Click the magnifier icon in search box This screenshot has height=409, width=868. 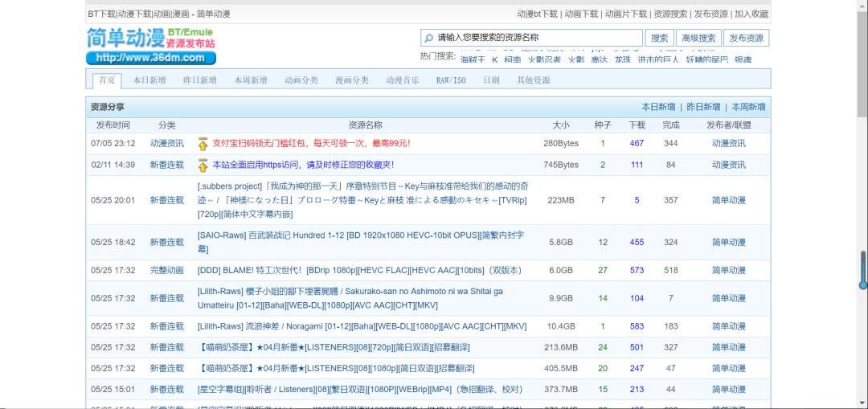pyautogui.click(x=428, y=39)
